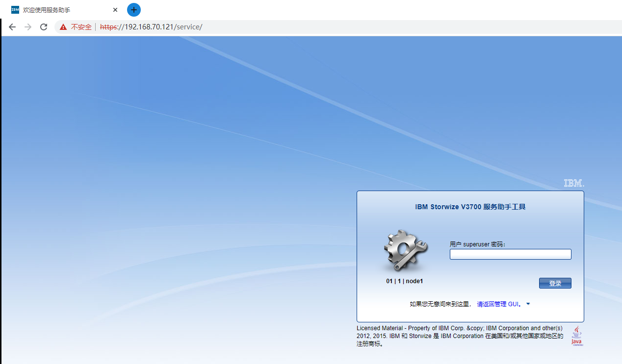
Task: Click the browser back arrow
Action: coord(12,27)
